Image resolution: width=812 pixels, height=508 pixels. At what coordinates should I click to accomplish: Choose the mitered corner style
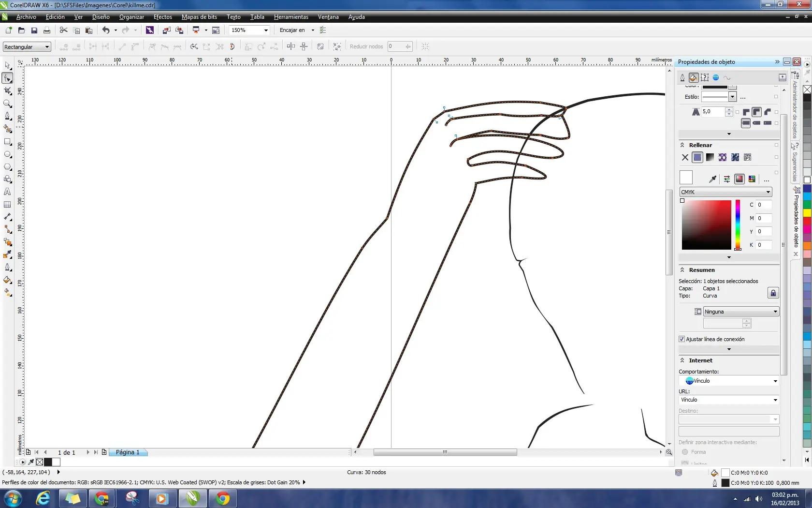746,112
